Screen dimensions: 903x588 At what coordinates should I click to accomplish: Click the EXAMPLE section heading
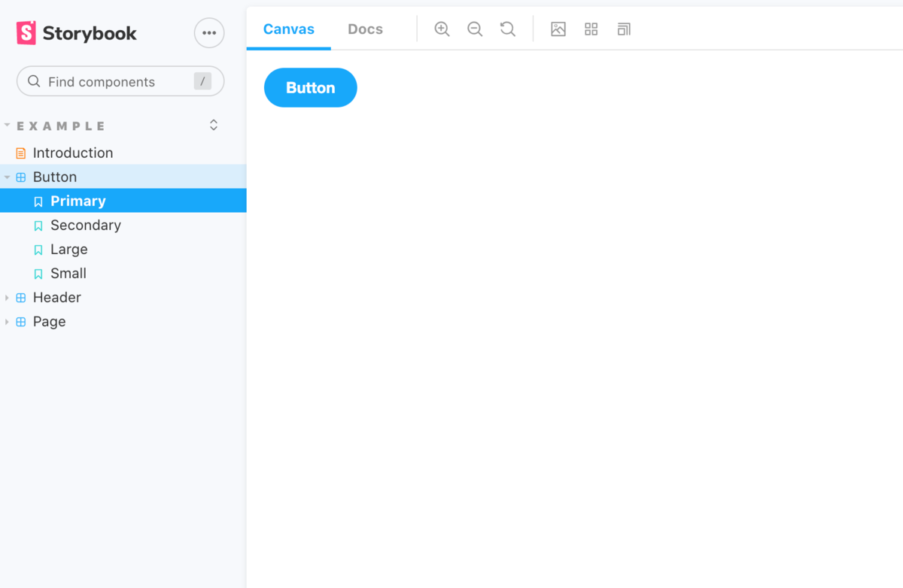(61, 126)
